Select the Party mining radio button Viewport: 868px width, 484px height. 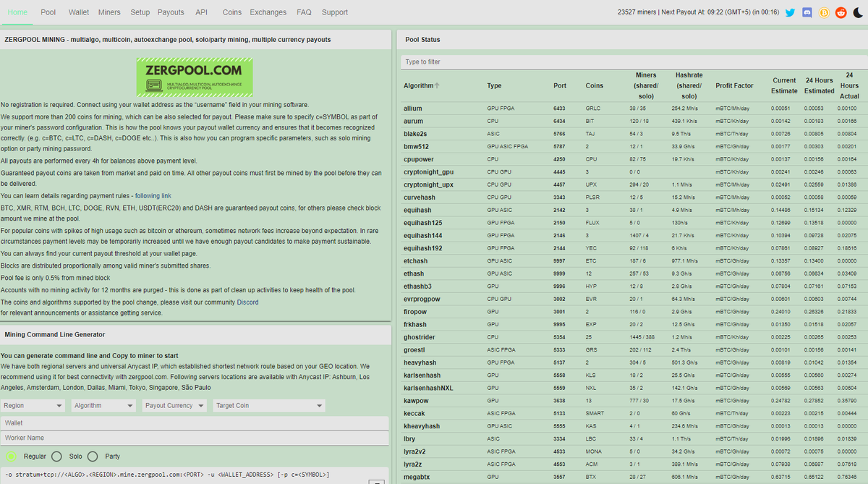coord(93,457)
